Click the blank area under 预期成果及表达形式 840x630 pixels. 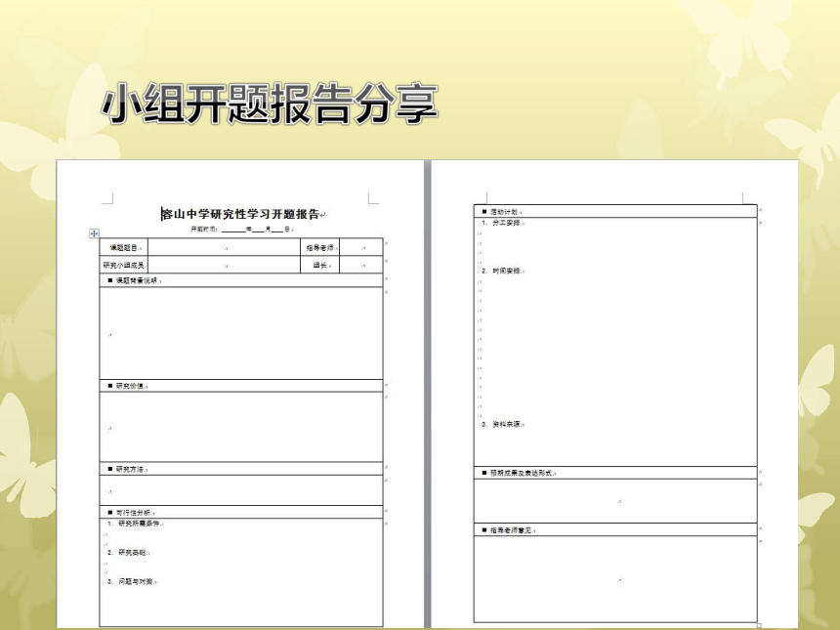(615, 501)
